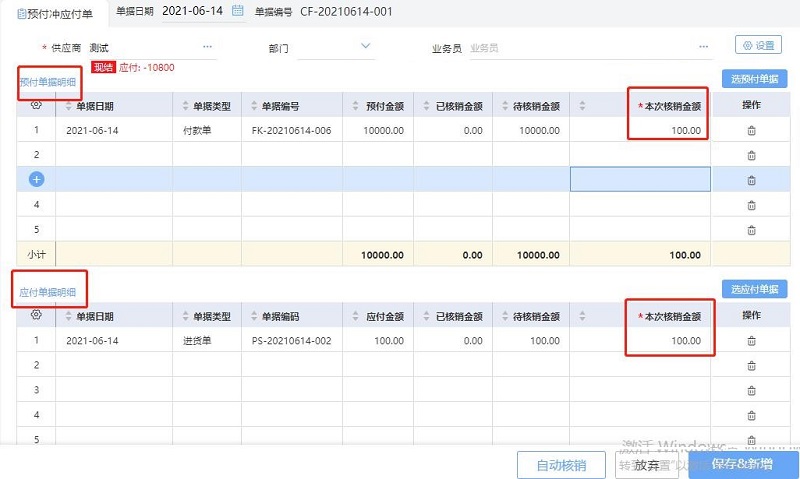Click the 设置 button
This screenshot has width=800, height=479.
pyautogui.click(x=758, y=45)
